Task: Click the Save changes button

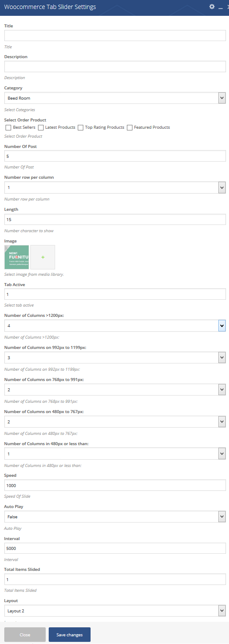Action: point(70,635)
